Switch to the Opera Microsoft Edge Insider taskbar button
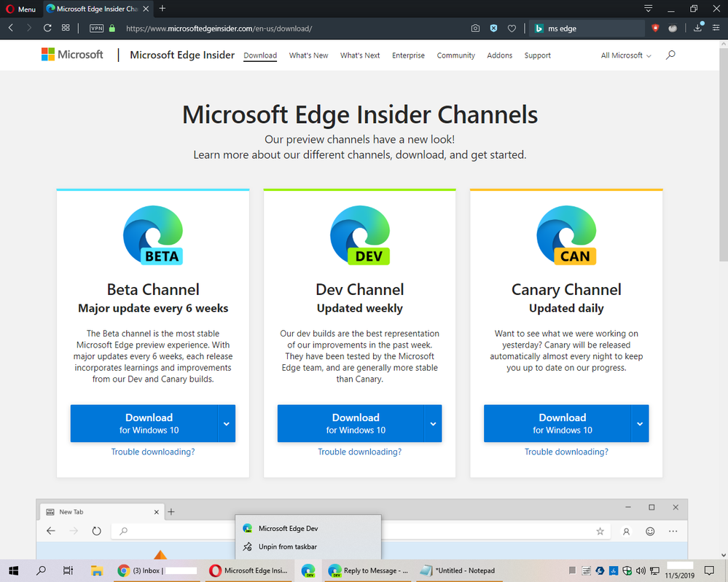 coord(248,570)
